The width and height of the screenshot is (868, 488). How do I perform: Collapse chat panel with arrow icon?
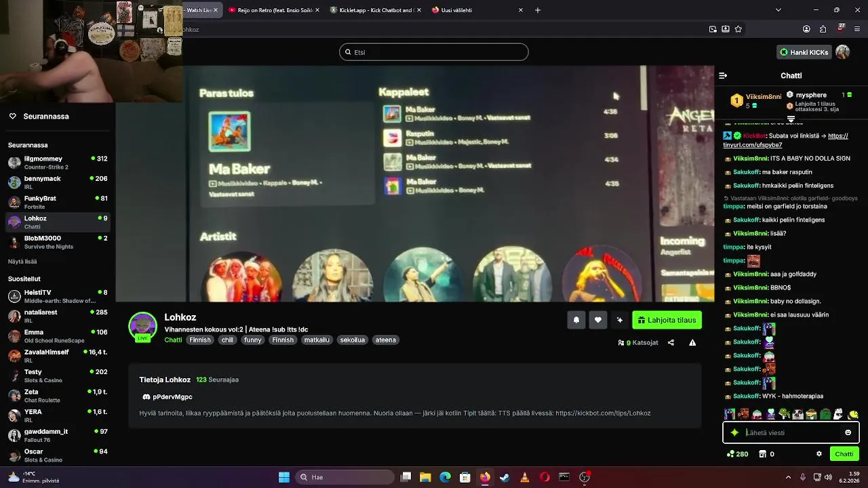[723, 76]
